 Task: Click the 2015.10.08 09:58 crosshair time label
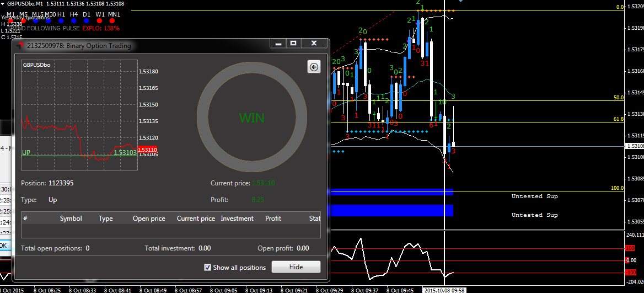[443, 290]
